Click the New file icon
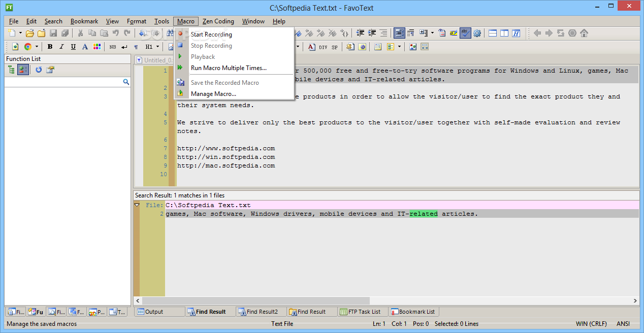Image resolution: width=644 pixels, height=333 pixels. 13,33
